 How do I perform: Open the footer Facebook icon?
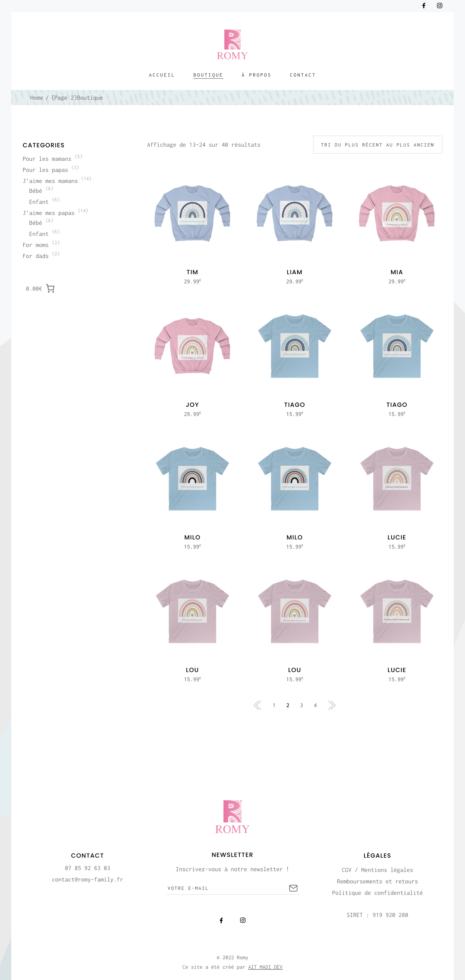pos(221,920)
